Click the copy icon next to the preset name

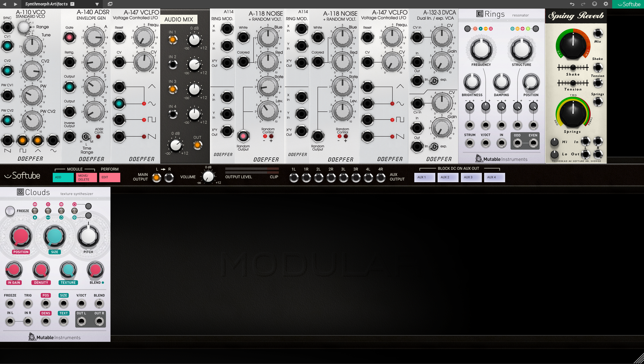[110, 4]
